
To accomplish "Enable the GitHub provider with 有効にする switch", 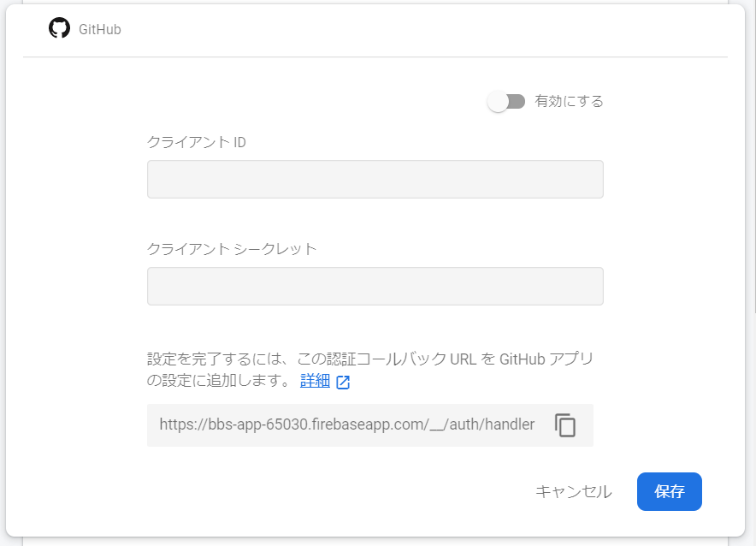I will (506, 102).
